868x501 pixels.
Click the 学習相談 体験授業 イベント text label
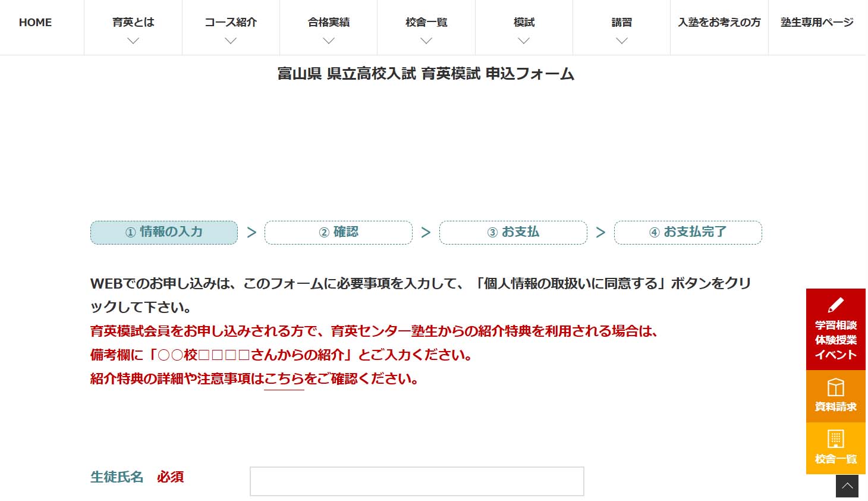click(x=835, y=340)
